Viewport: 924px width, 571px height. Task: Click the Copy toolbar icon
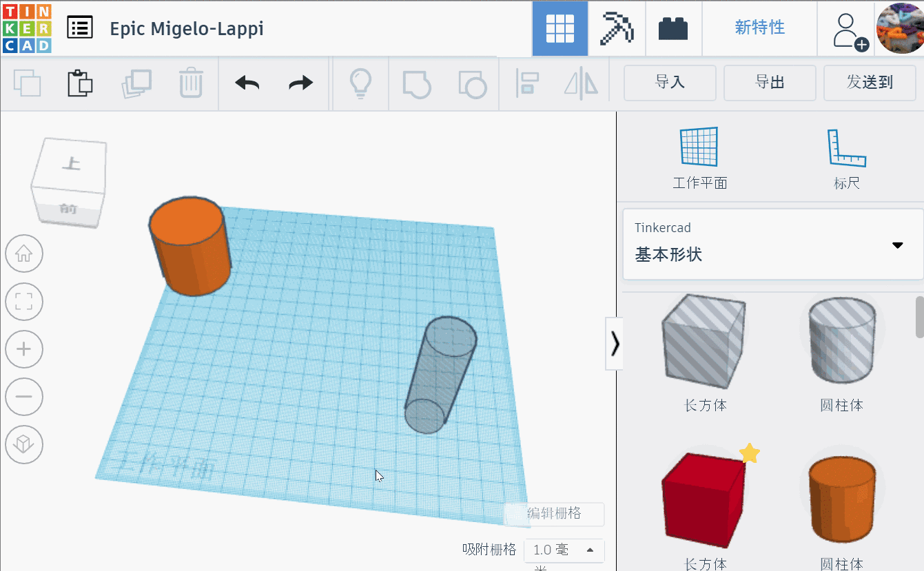tap(28, 84)
